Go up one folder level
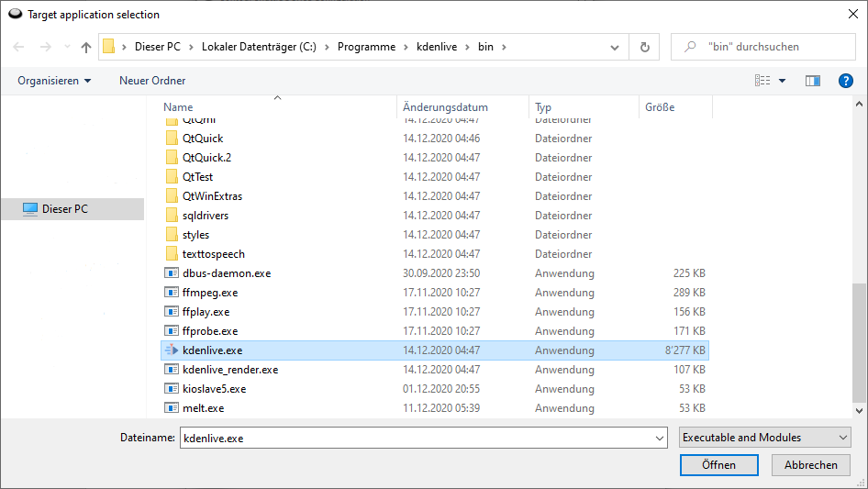Image resolution: width=868 pixels, height=489 pixels. [x=86, y=47]
